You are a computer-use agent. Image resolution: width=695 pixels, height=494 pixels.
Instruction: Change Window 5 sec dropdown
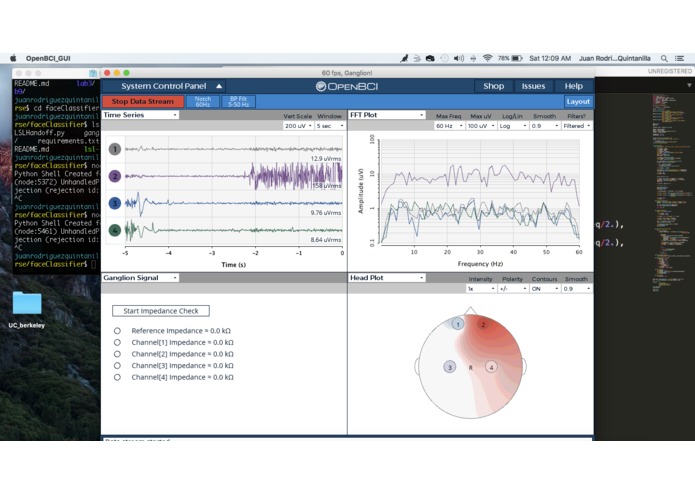[330, 126]
